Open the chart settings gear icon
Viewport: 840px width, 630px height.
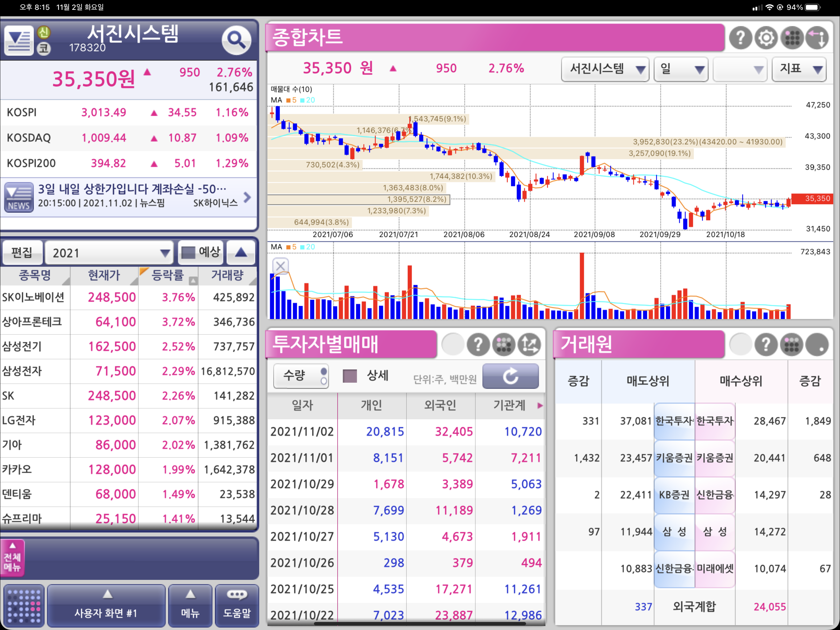point(766,38)
